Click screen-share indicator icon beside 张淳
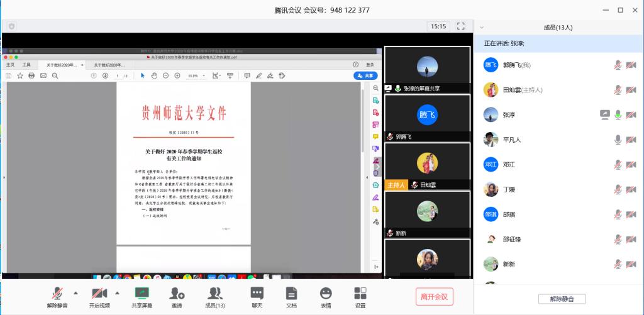This screenshot has width=644, height=315. (x=605, y=114)
